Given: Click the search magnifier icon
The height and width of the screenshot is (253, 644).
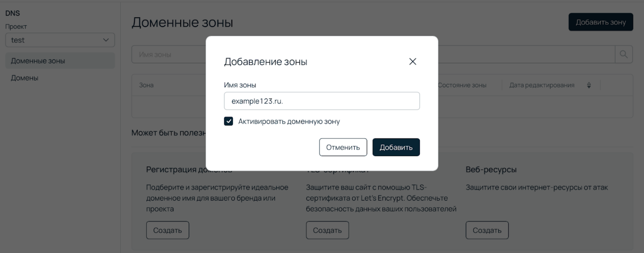Looking at the screenshot, I should [x=624, y=54].
